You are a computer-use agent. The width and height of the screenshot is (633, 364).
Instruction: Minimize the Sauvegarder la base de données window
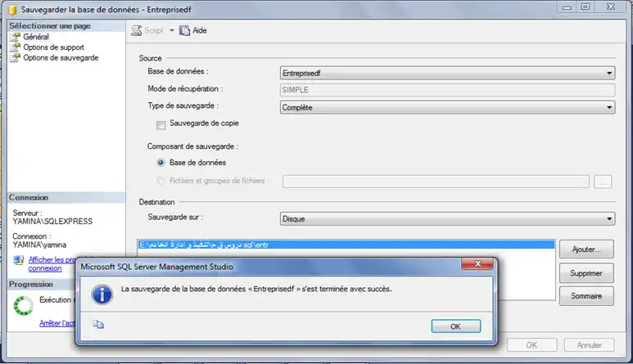point(567,7)
